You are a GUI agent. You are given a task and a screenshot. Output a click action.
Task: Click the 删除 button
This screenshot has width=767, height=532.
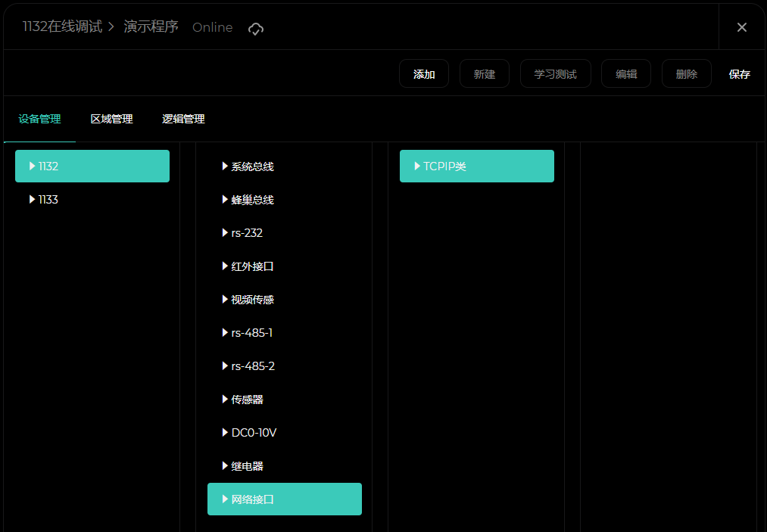686,74
